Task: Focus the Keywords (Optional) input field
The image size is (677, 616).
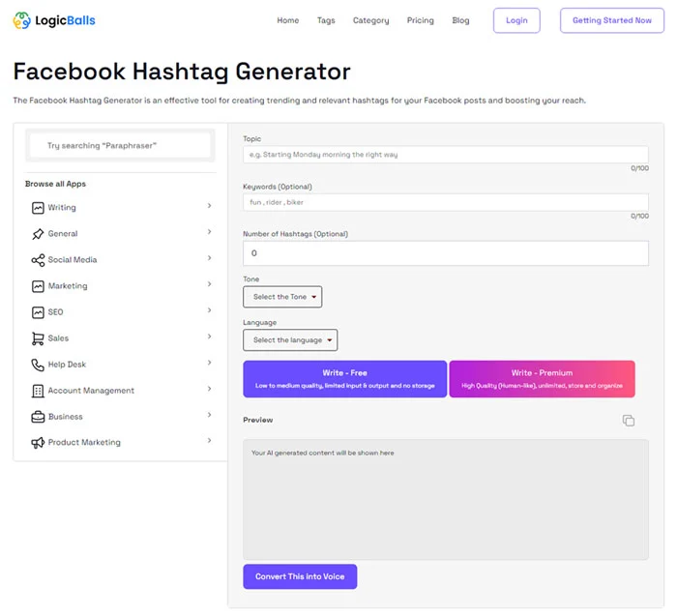Action: tap(446, 202)
